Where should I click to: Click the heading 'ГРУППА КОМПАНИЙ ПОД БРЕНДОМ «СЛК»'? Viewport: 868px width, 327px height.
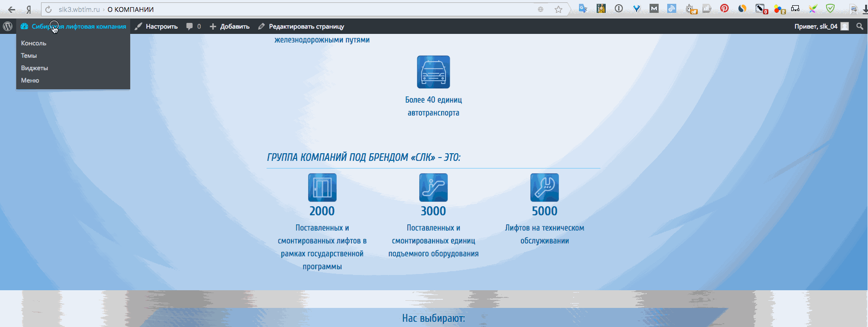pos(363,158)
